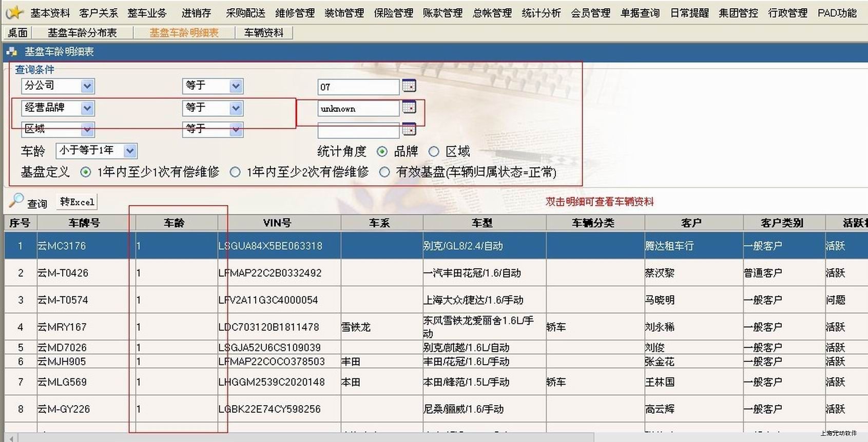Choose the 1年内至少2次有偿维修 option
The image size is (868, 442).
click(x=235, y=172)
